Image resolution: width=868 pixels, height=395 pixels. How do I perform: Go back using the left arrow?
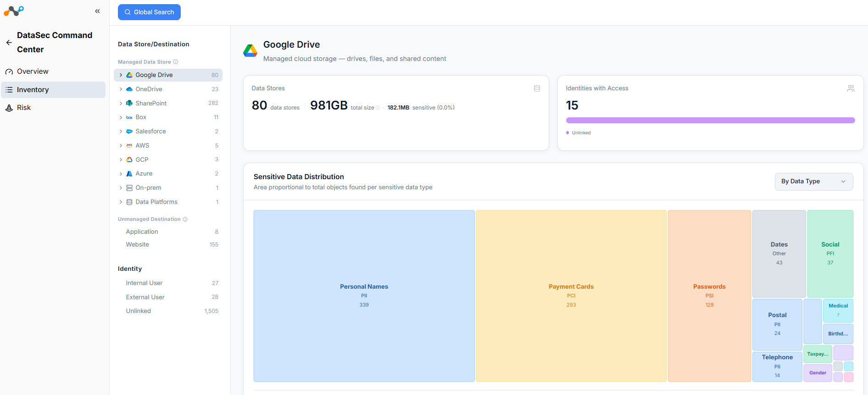pyautogui.click(x=9, y=43)
